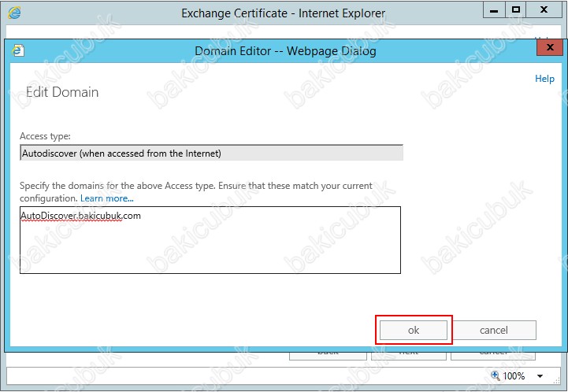Dismiss the Domain Editor with its cancel button
The image size is (568, 392).
[494, 330]
